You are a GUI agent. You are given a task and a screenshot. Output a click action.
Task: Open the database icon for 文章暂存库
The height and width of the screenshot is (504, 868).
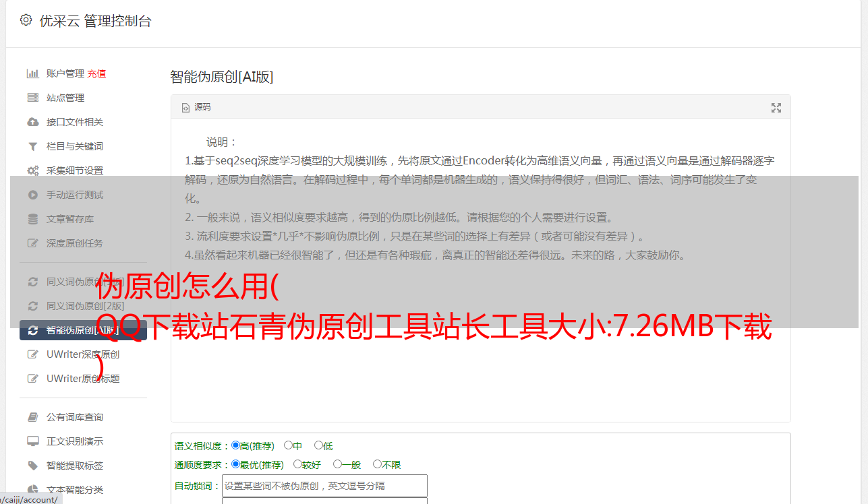pos(32,219)
